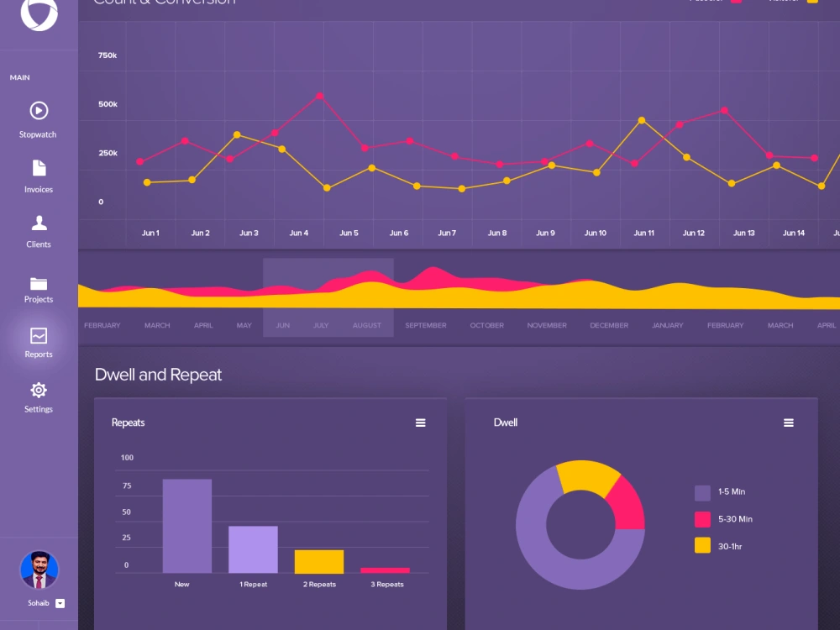Click the 1-5 Min legend swatch
This screenshot has height=630, width=840.
click(702, 493)
